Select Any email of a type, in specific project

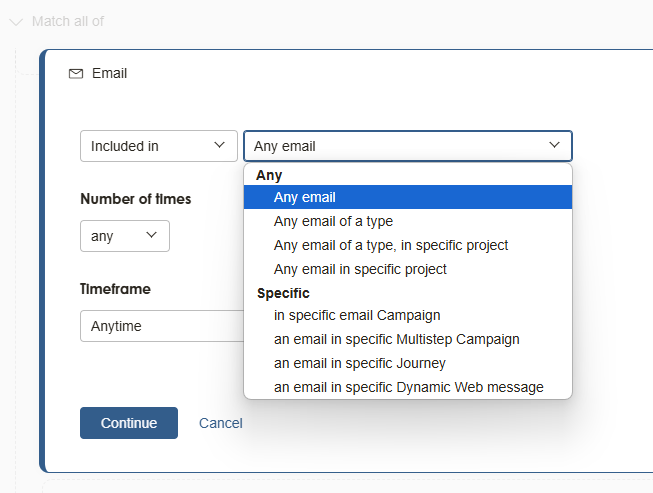(x=391, y=245)
